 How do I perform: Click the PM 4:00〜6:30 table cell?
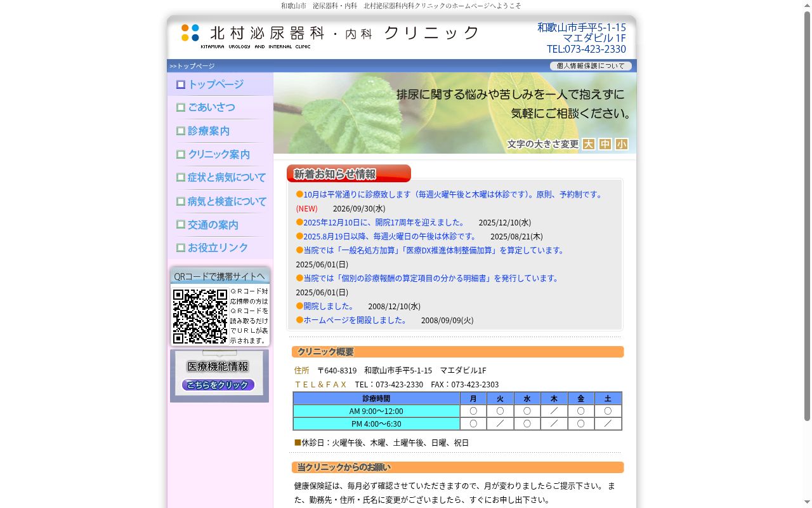(376, 424)
